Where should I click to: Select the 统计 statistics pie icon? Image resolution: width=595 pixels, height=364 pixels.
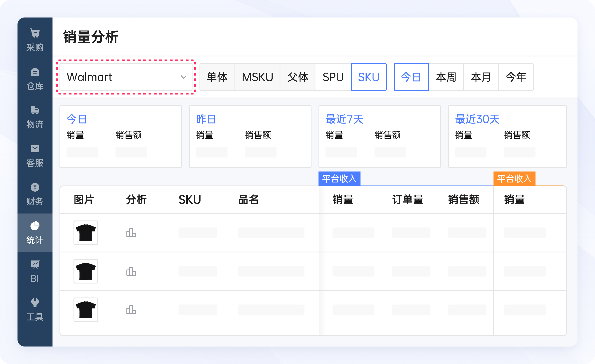(x=35, y=226)
